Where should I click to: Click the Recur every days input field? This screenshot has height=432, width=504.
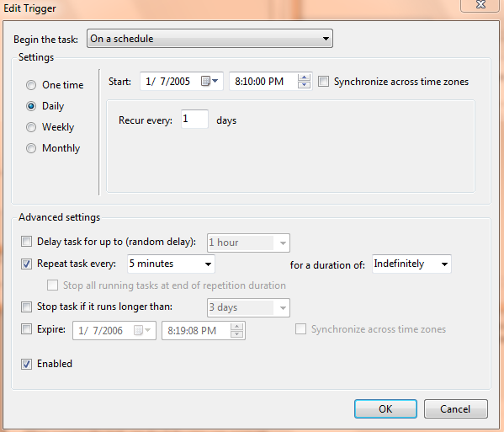[194, 119]
